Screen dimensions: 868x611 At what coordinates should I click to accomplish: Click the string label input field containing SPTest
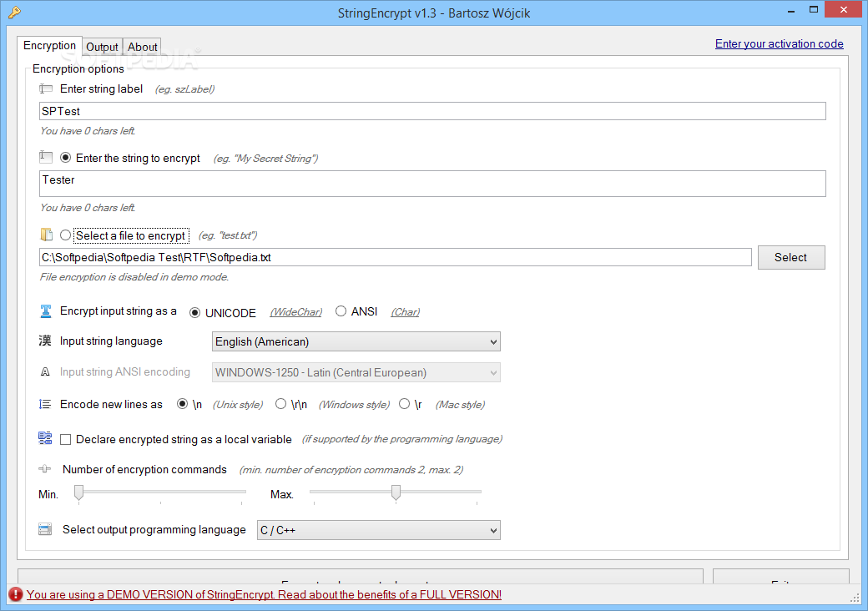[x=432, y=111]
